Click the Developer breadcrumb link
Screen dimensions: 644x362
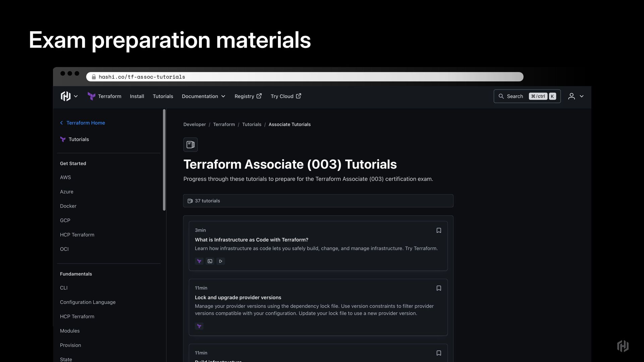pyautogui.click(x=195, y=124)
